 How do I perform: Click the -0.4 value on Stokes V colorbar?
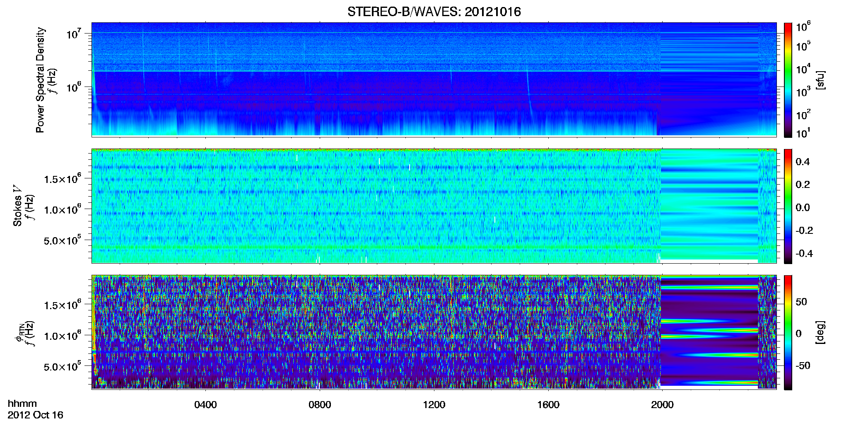coord(804,253)
